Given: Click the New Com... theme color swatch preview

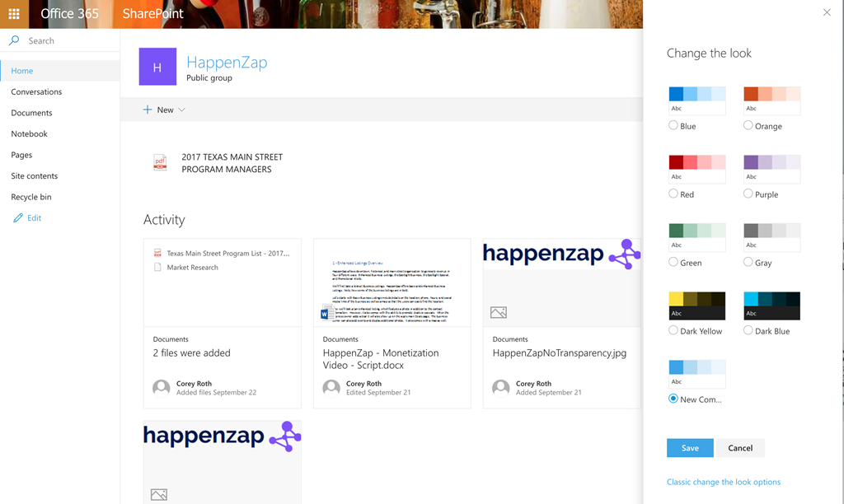Looking at the screenshot, I should (697, 375).
